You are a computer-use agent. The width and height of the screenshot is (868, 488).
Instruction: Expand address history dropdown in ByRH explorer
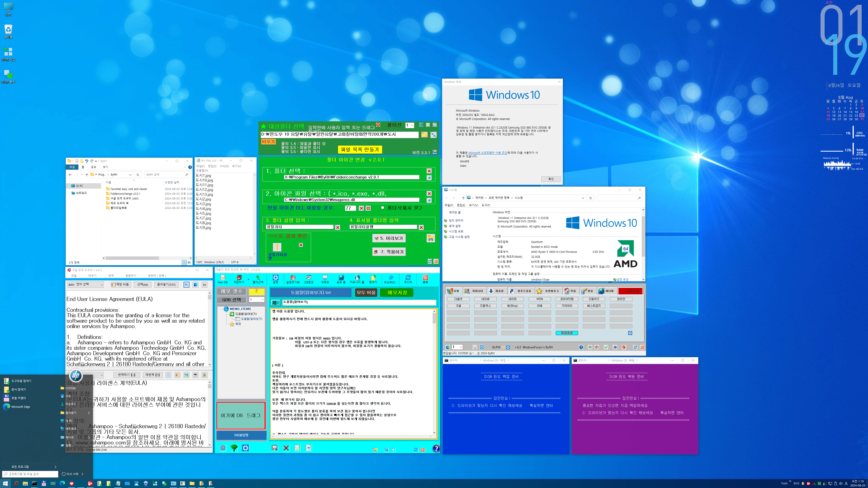point(130,174)
